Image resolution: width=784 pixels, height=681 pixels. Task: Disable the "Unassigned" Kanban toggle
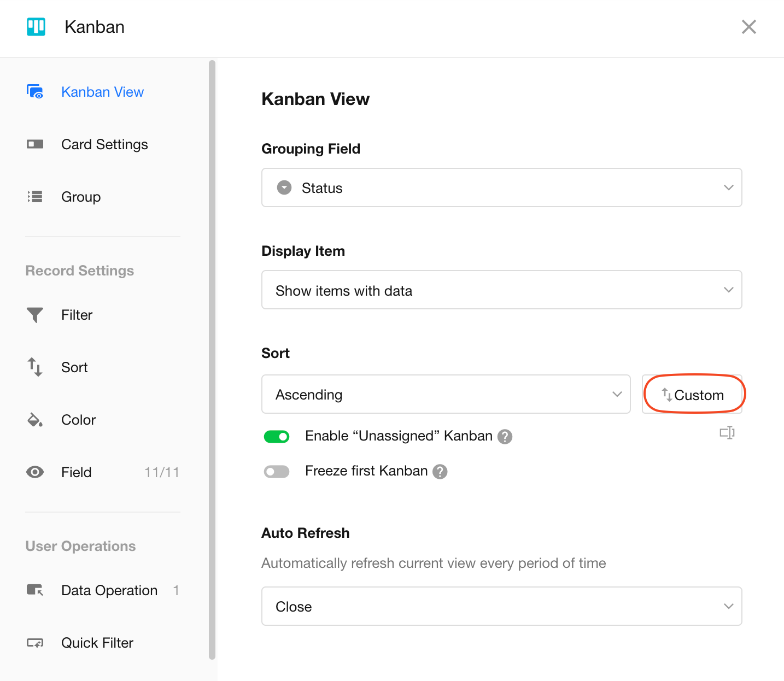277,436
